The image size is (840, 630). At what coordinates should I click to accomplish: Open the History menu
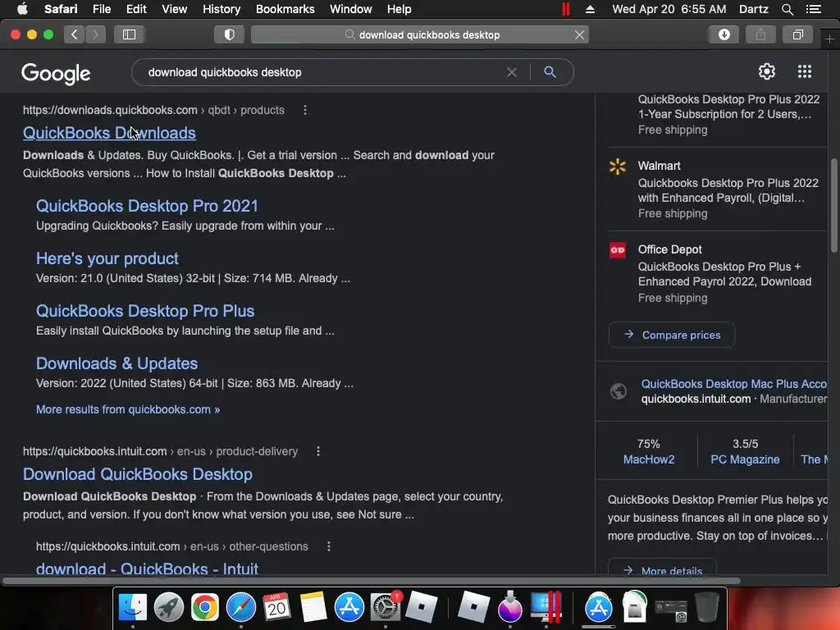click(221, 9)
